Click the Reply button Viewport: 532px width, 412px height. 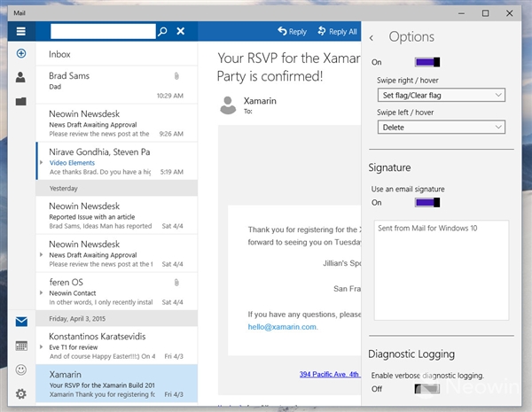click(x=292, y=32)
